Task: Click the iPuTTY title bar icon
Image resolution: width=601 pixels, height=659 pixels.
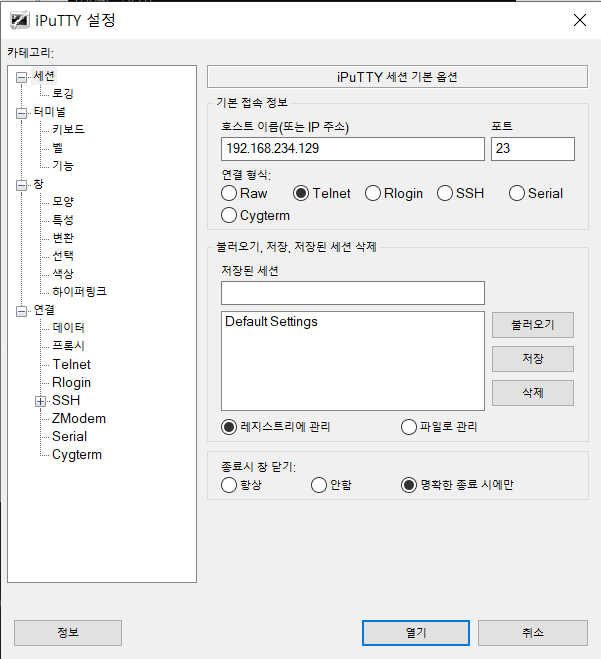Action: [20, 20]
